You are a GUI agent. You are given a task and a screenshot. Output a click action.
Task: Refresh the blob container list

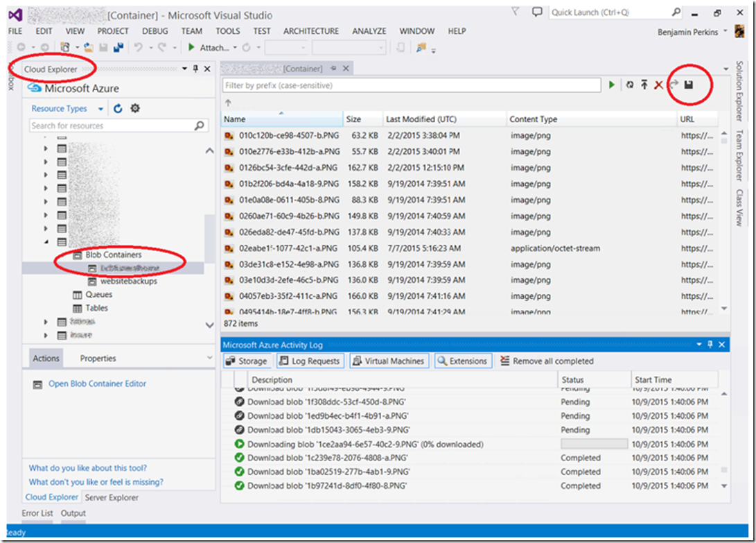[629, 85]
